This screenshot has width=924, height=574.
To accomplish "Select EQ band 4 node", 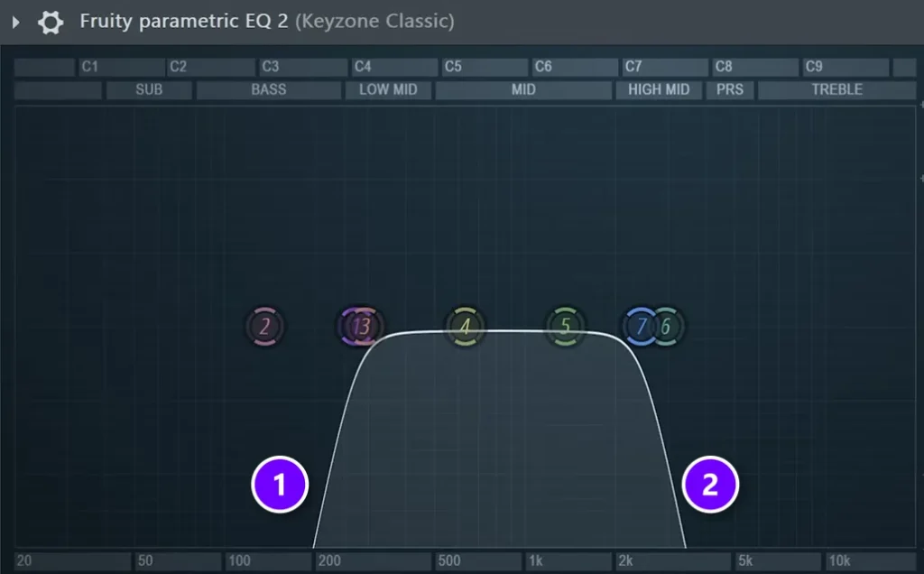I will click(x=465, y=326).
